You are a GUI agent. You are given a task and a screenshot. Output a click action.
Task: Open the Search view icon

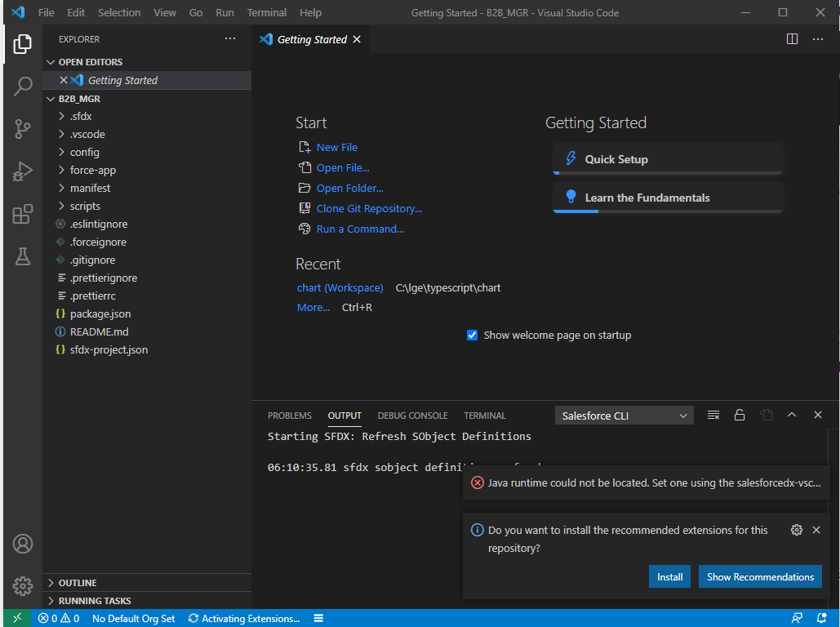(23, 87)
